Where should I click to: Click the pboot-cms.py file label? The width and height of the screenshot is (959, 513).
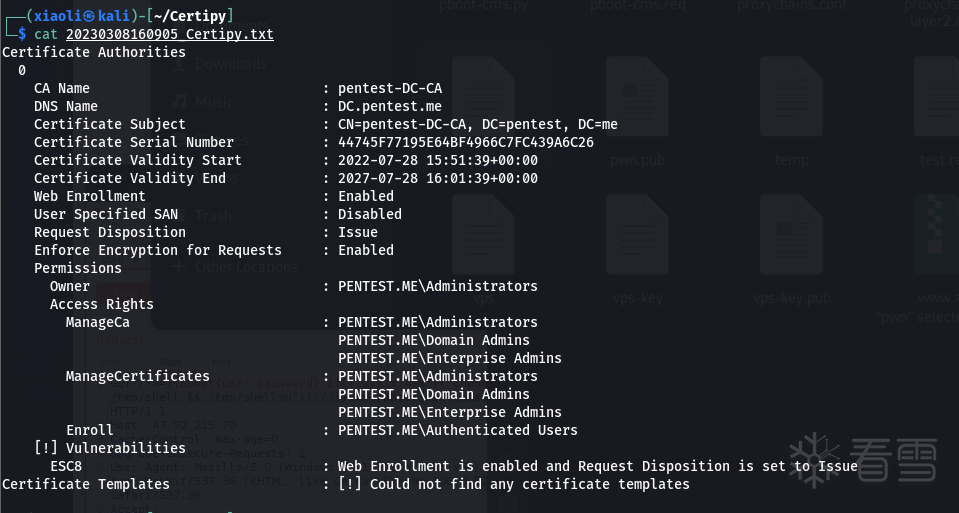tap(484, 6)
